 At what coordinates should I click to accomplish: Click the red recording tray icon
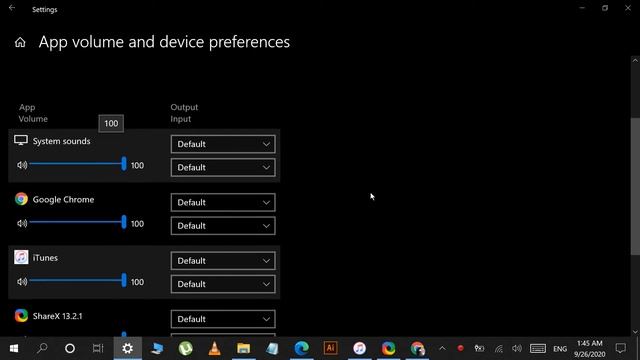(x=460, y=348)
